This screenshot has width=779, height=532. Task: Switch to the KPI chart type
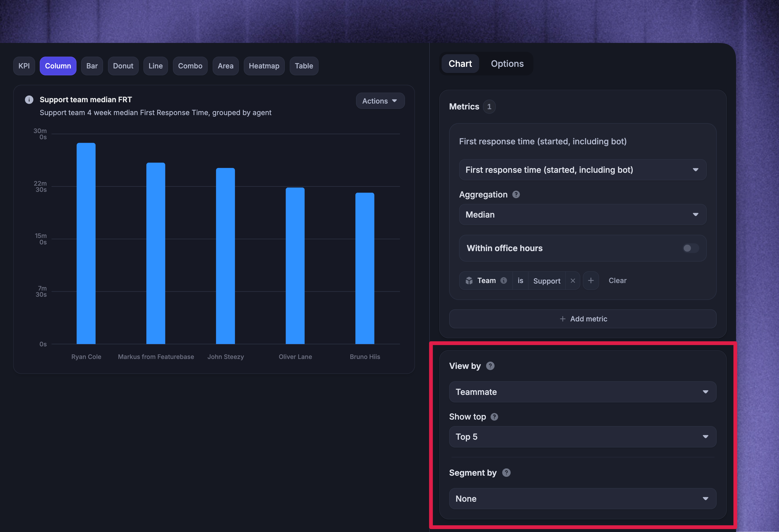[24, 66]
